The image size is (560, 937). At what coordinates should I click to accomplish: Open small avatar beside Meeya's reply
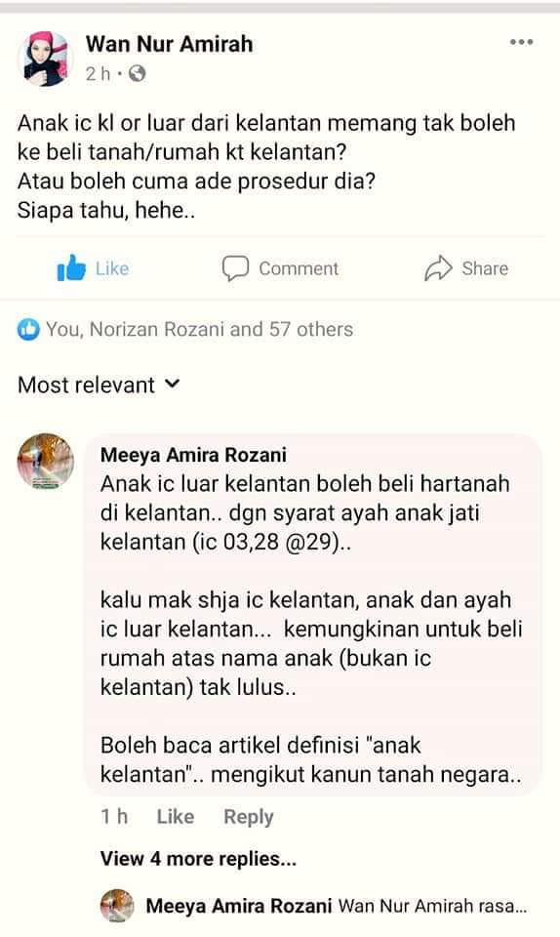coord(116,906)
